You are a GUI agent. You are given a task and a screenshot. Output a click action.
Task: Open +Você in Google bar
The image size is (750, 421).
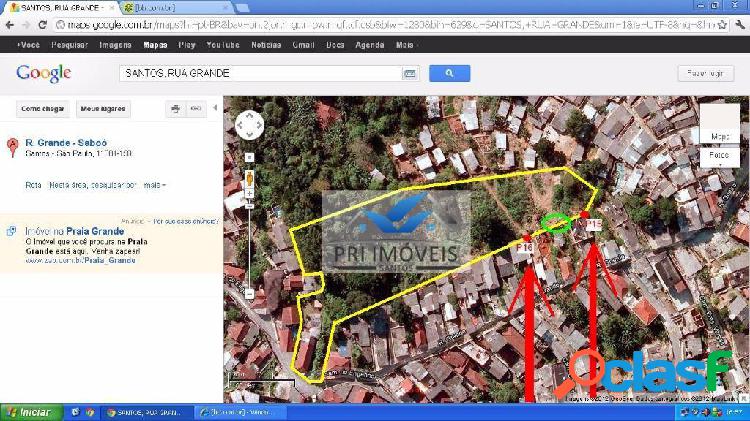click(x=28, y=45)
